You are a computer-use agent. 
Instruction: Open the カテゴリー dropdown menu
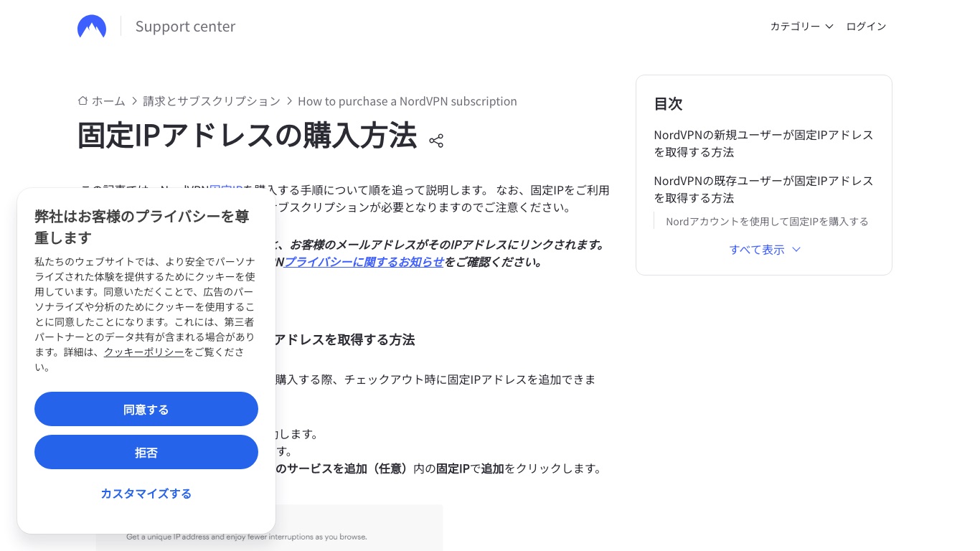801,27
